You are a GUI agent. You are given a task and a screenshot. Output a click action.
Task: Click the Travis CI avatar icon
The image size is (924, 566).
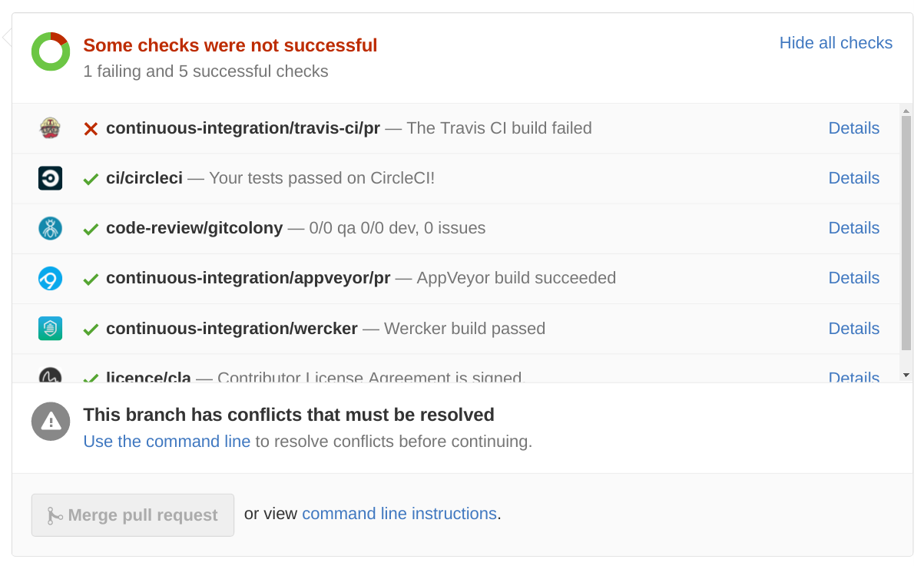click(x=50, y=128)
